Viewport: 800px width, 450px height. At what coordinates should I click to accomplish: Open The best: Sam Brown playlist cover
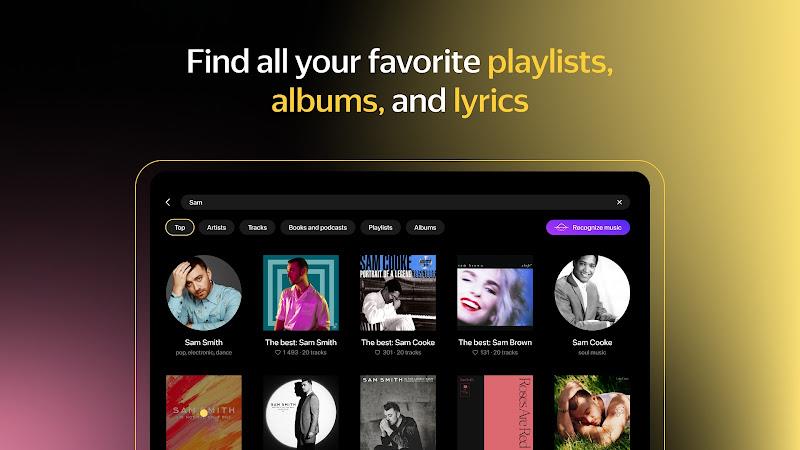tap(495, 293)
